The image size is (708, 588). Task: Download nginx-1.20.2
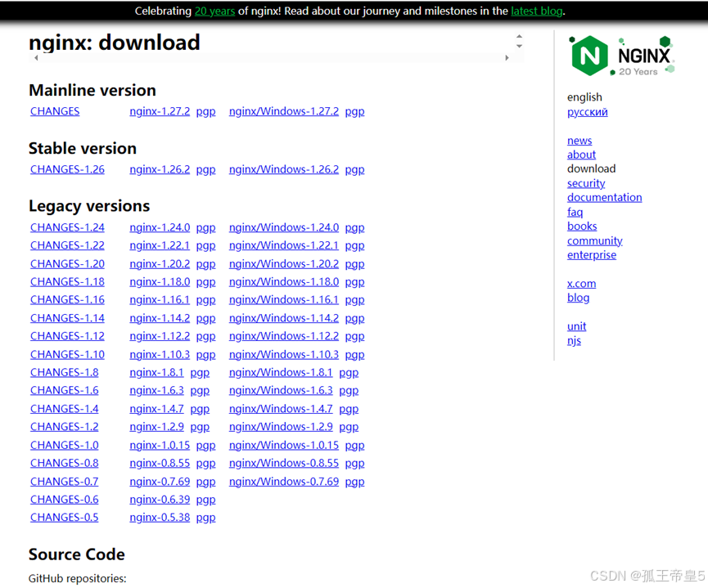tap(160, 264)
